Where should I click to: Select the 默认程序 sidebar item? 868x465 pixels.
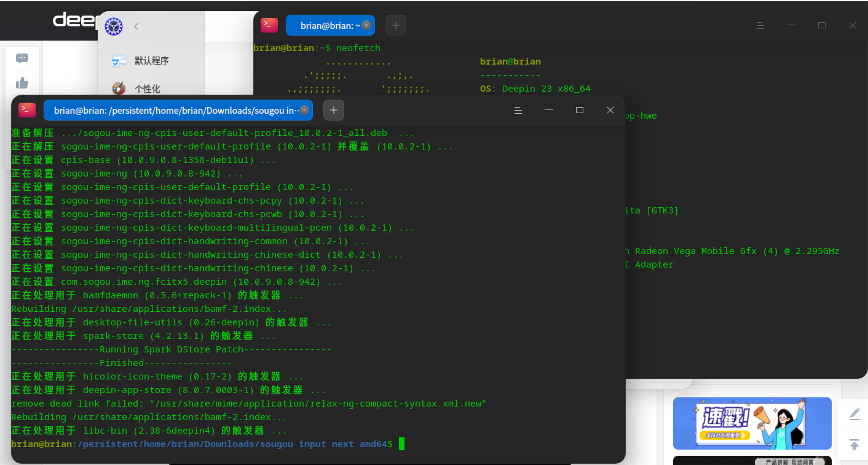[151, 61]
